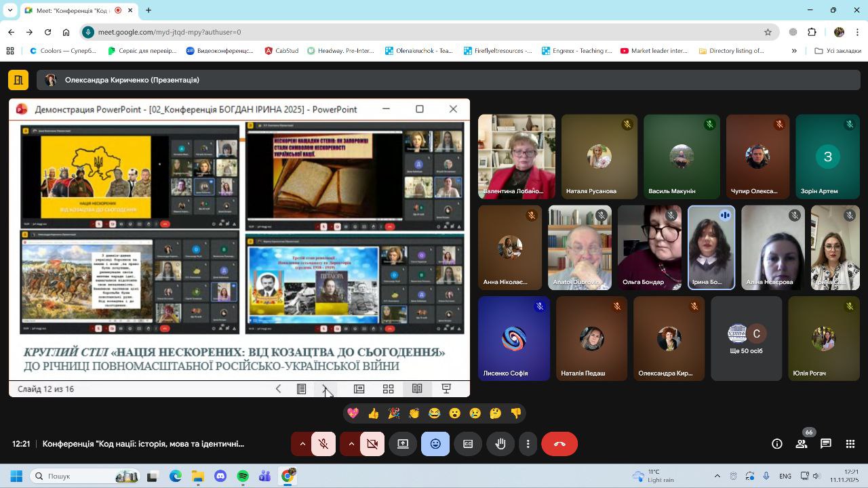Turn on the camera in Meet

(x=372, y=444)
